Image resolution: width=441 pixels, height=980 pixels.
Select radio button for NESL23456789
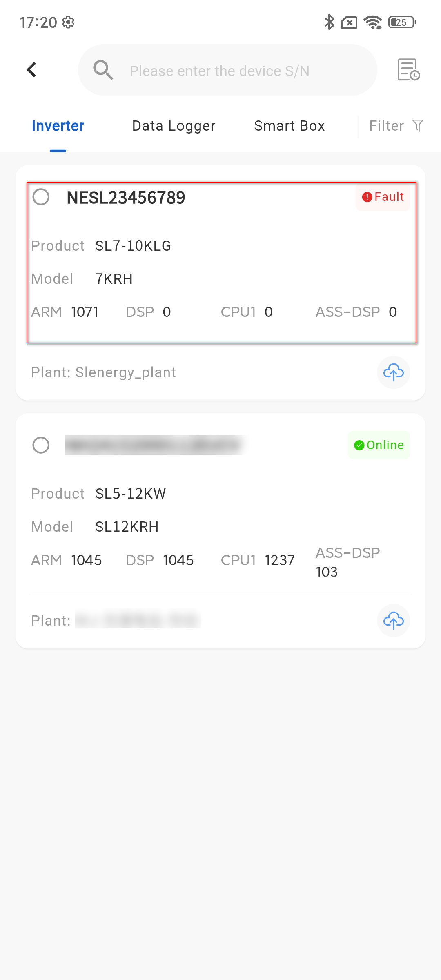click(x=41, y=197)
